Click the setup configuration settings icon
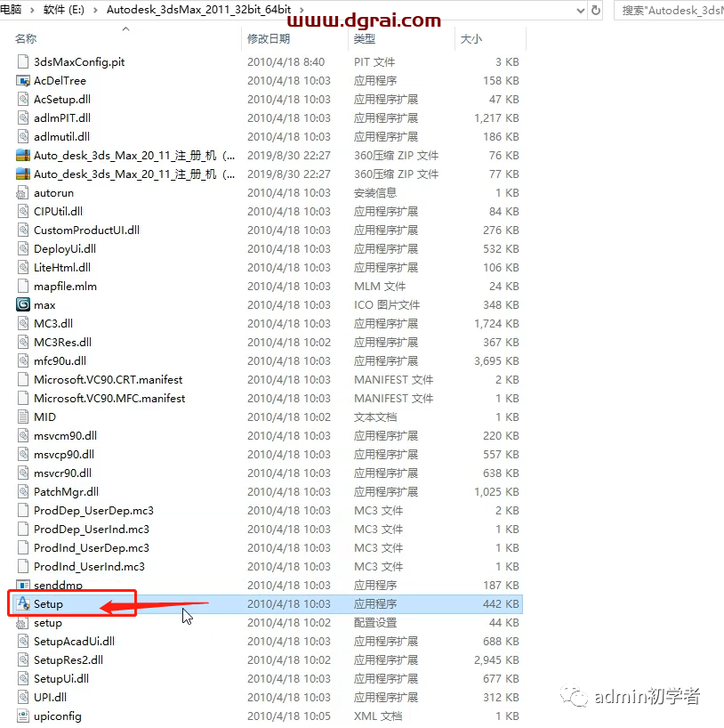Image resolution: width=724 pixels, height=728 pixels. coord(23,623)
